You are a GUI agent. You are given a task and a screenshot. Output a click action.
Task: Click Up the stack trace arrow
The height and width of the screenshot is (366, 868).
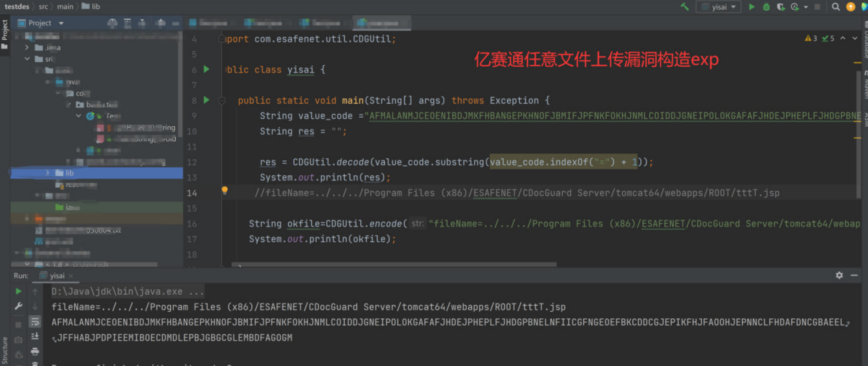[35, 292]
